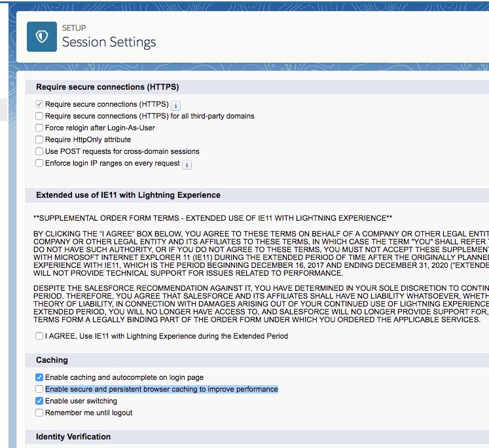
Task: Click paragraph starting DESPITE THE SALESFORCE RECOMMENDATION
Action: (261, 304)
